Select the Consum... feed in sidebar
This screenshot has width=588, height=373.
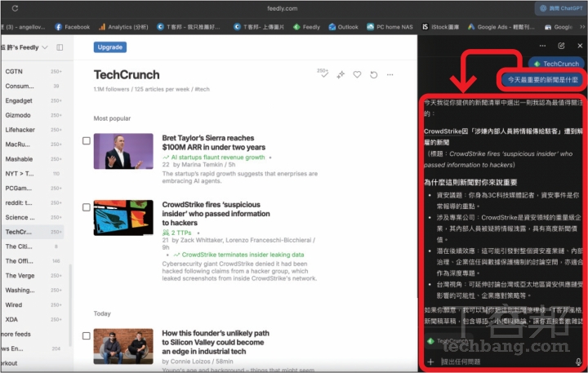click(x=33, y=86)
